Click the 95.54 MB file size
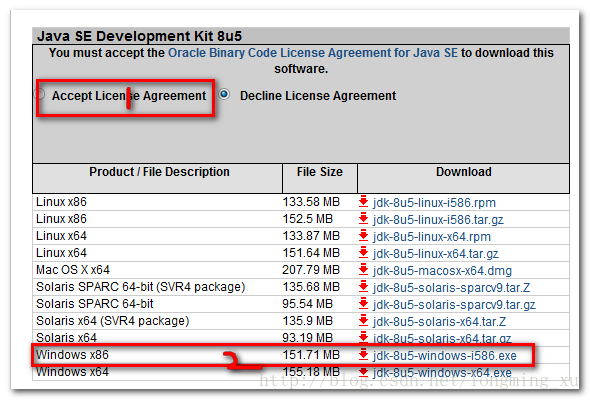This screenshot has width=590, height=400. [x=308, y=304]
